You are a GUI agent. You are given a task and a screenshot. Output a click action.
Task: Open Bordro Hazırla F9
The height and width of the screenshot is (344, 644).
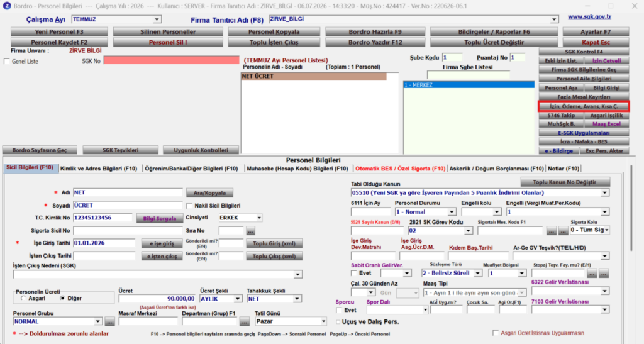[375, 32]
